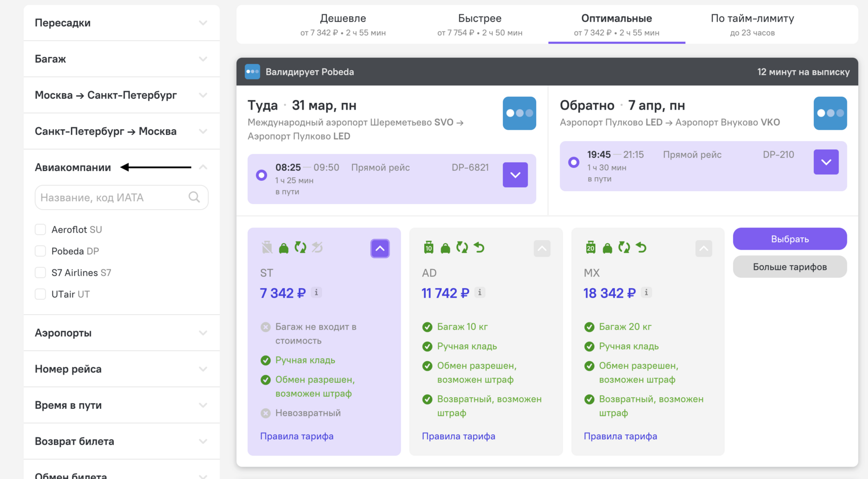Tick the Pobeda DP checkbox

point(40,251)
